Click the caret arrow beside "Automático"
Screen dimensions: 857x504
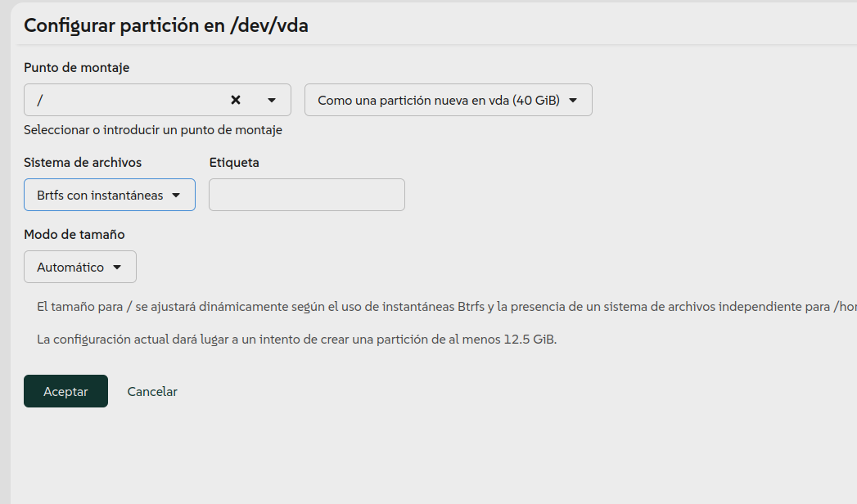(x=117, y=267)
